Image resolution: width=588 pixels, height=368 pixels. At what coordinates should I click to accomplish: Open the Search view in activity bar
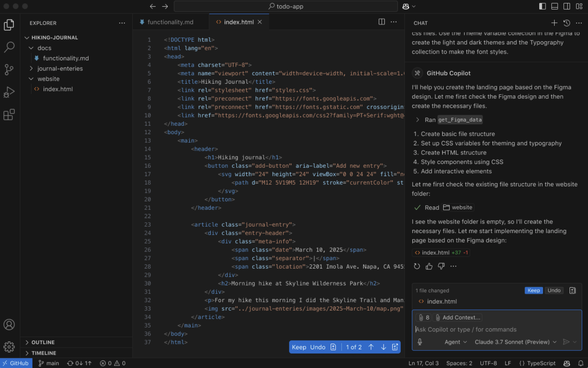tap(9, 47)
